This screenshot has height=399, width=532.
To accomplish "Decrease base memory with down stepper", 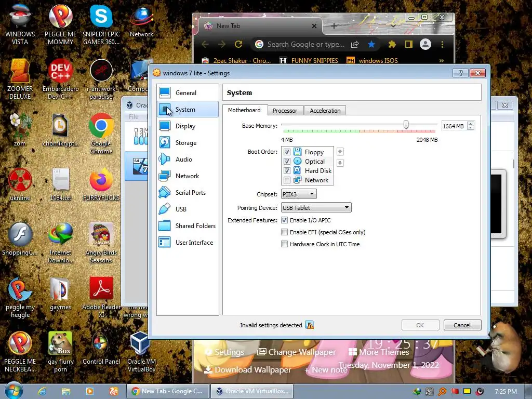I will (x=470, y=128).
